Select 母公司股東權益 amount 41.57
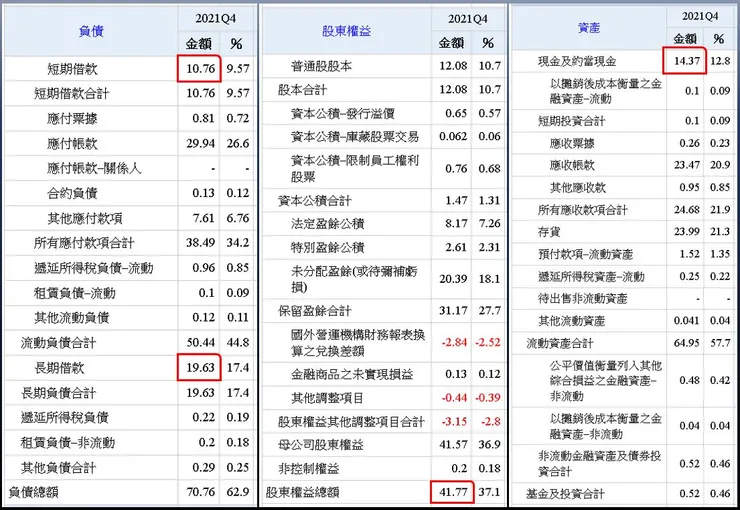The image size is (740, 510). (453, 445)
